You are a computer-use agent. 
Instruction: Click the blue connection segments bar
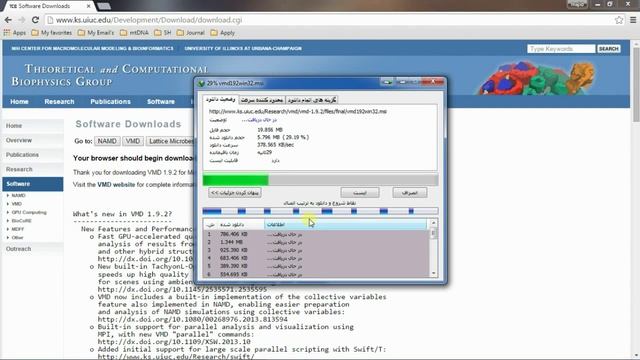(320, 211)
